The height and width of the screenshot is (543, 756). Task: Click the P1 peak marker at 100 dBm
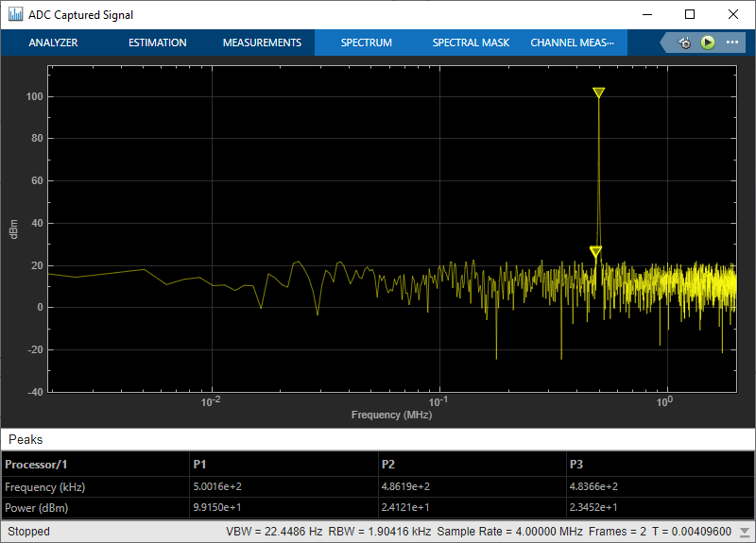(x=598, y=93)
